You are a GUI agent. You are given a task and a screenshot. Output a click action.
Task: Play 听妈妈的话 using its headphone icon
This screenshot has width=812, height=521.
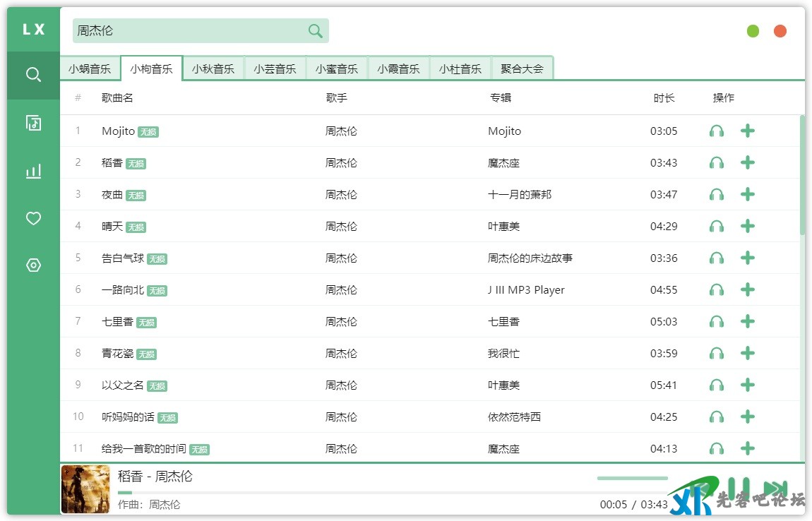(x=717, y=417)
